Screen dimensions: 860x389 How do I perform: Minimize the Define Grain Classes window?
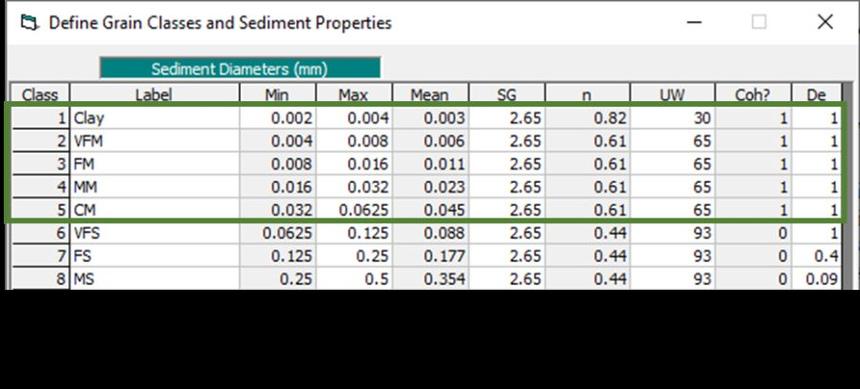pos(694,22)
